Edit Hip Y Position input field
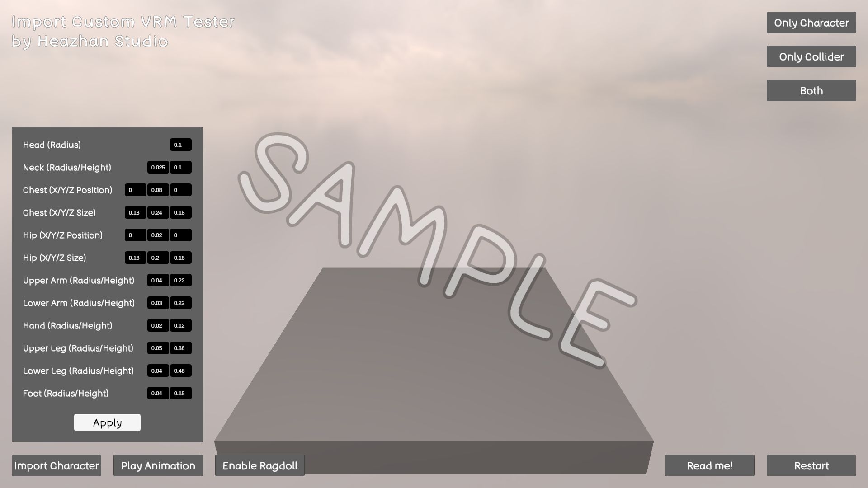This screenshot has width=868, height=488. [x=157, y=235]
